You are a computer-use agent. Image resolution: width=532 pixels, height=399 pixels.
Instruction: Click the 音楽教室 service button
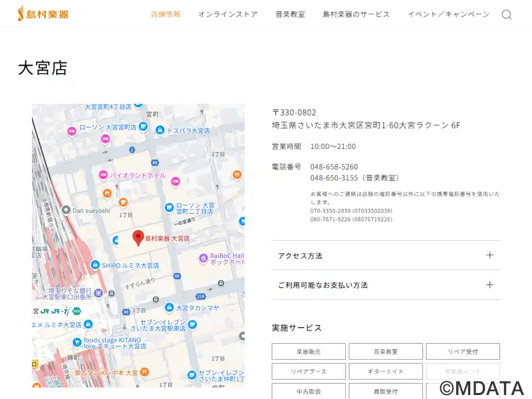pyautogui.click(x=386, y=352)
